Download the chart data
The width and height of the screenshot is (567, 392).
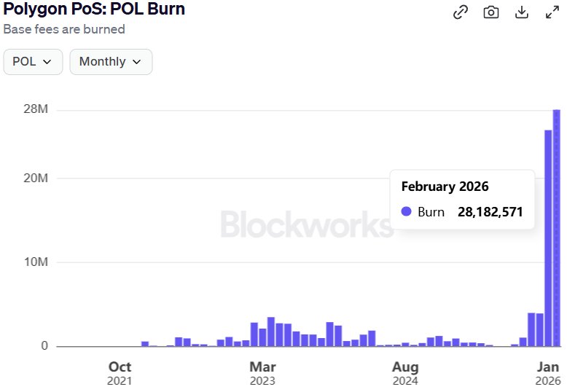click(x=521, y=12)
